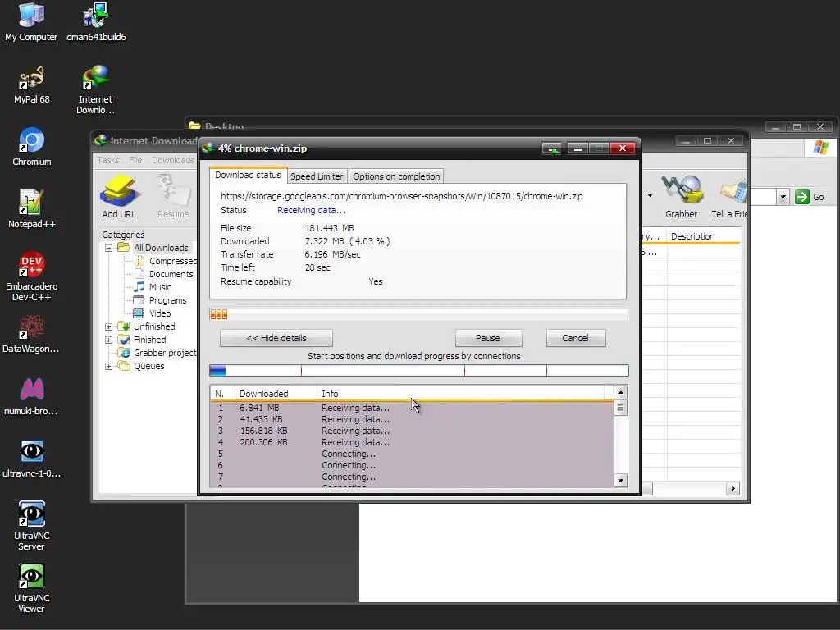Open numuki-bro desktop icon
This screenshot has height=630, width=840.
tap(31, 396)
